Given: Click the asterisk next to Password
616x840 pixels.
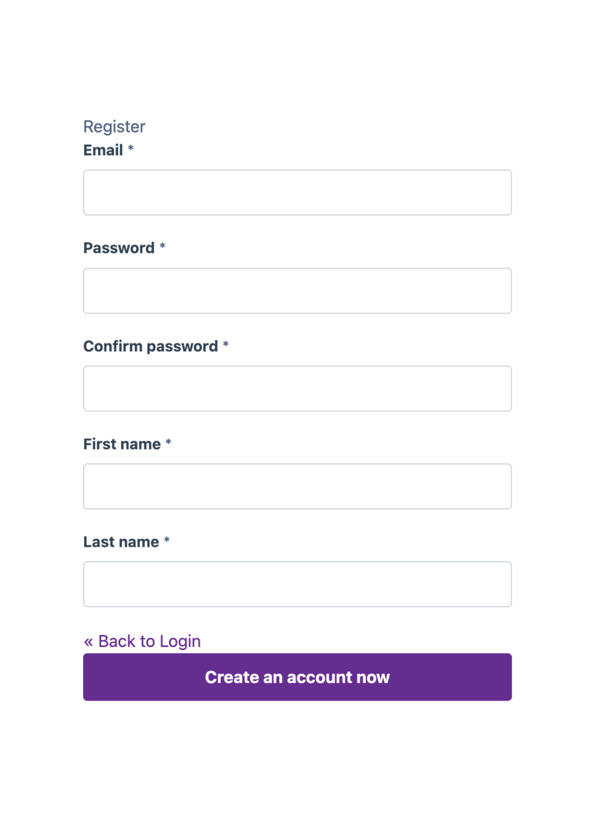Looking at the screenshot, I should tap(163, 248).
